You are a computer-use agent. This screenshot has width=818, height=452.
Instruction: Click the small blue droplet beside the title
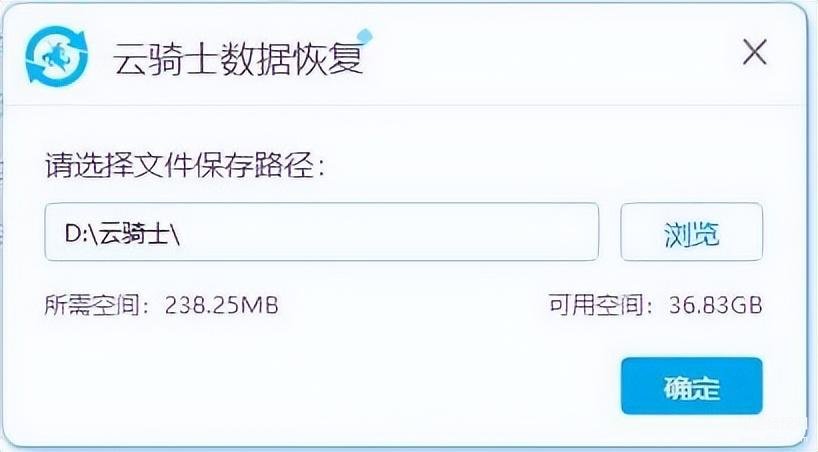365,35
